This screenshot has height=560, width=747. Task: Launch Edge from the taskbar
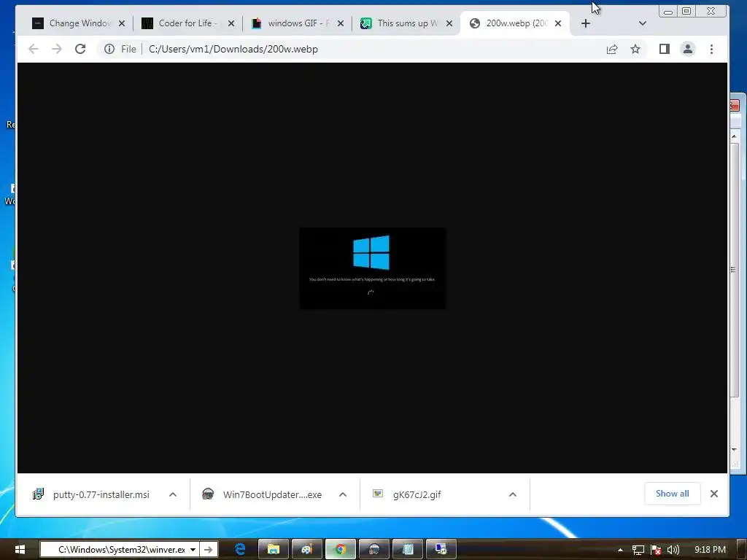pos(240,550)
